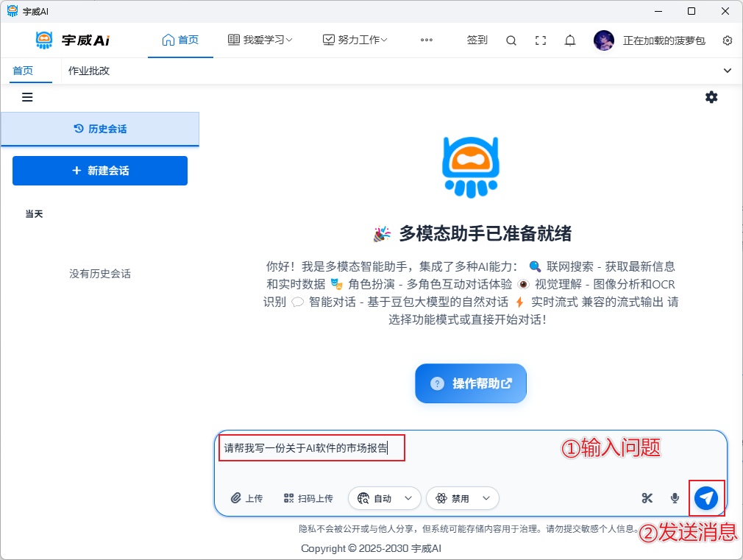Click the 新建会话 button
Screen dimensions: 743x560
click(100, 171)
